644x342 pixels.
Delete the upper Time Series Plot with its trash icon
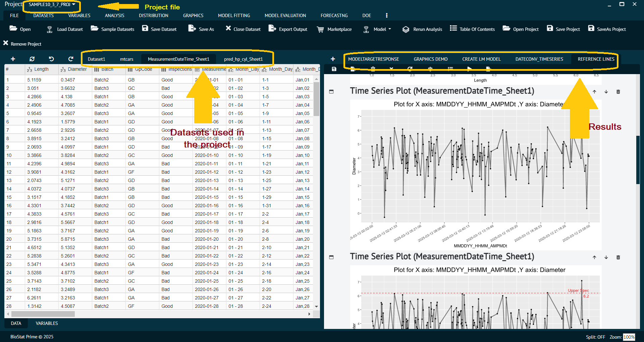click(618, 92)
